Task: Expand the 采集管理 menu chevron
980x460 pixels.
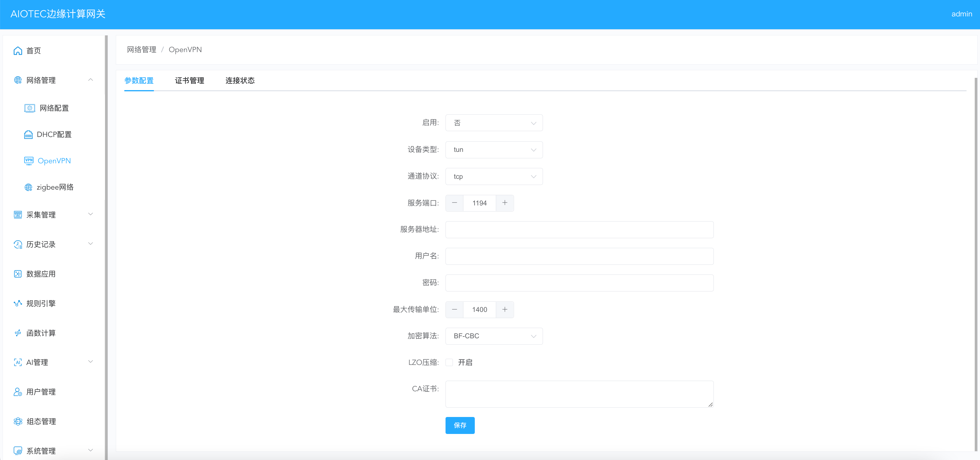Action: (91, 214)
